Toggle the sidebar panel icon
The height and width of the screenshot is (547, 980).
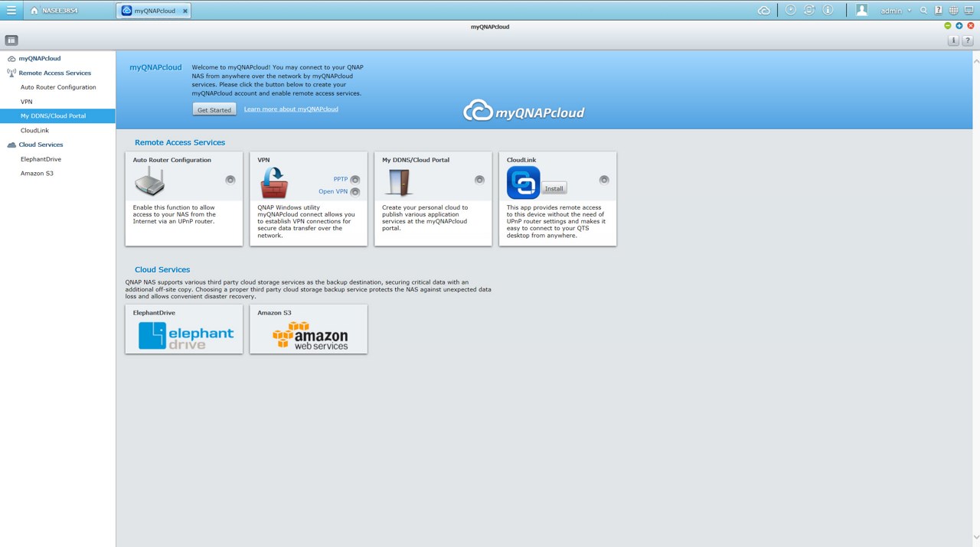(11, 40)
